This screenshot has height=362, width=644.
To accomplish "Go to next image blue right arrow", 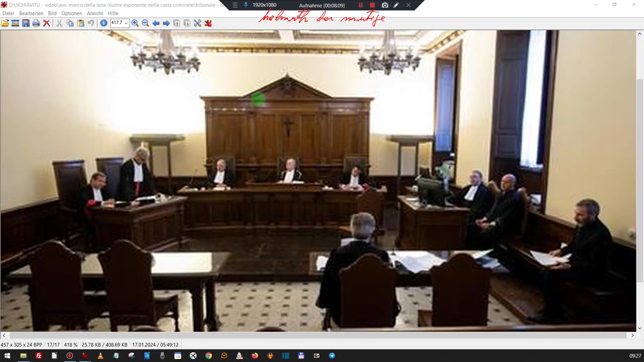I will click(166, 23).
